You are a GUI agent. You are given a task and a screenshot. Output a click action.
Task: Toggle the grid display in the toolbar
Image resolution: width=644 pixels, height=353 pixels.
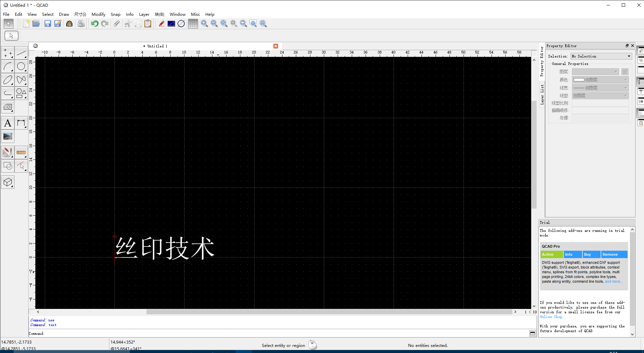[x=193, y=24]
